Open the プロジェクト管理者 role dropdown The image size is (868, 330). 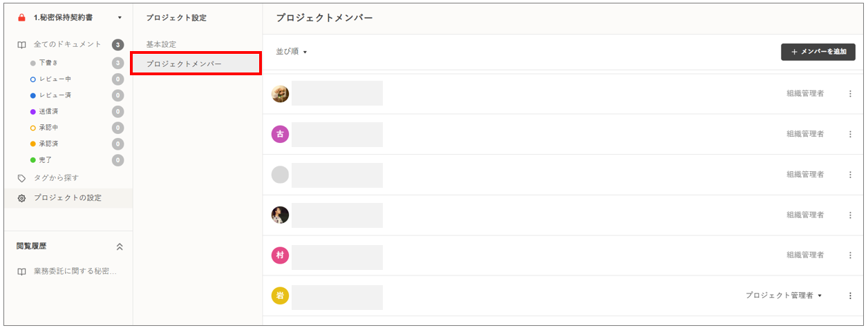(784, 295)
